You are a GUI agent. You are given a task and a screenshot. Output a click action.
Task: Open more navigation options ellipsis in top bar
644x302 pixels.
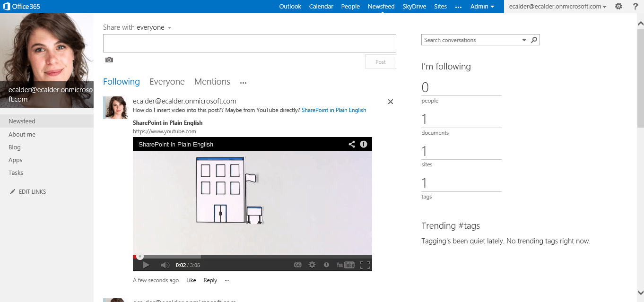pos(458,7)
